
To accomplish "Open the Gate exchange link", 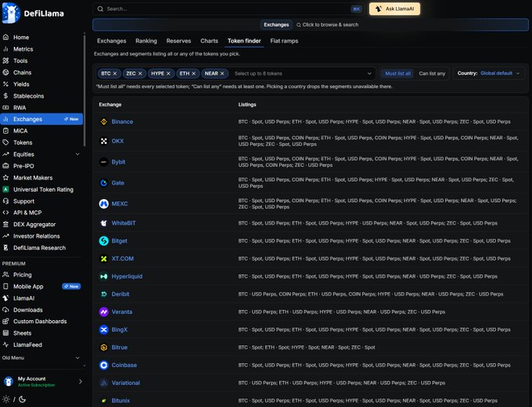I will [x=117, y=182].
